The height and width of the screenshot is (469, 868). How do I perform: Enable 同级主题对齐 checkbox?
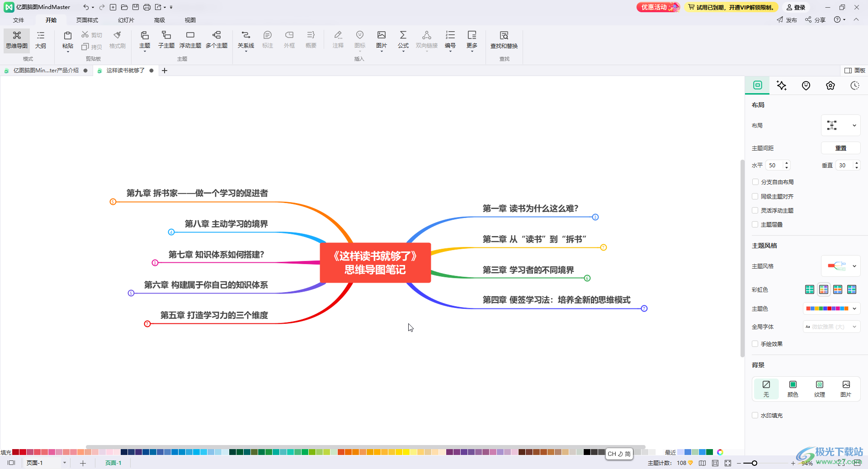(x=755, y=196)
